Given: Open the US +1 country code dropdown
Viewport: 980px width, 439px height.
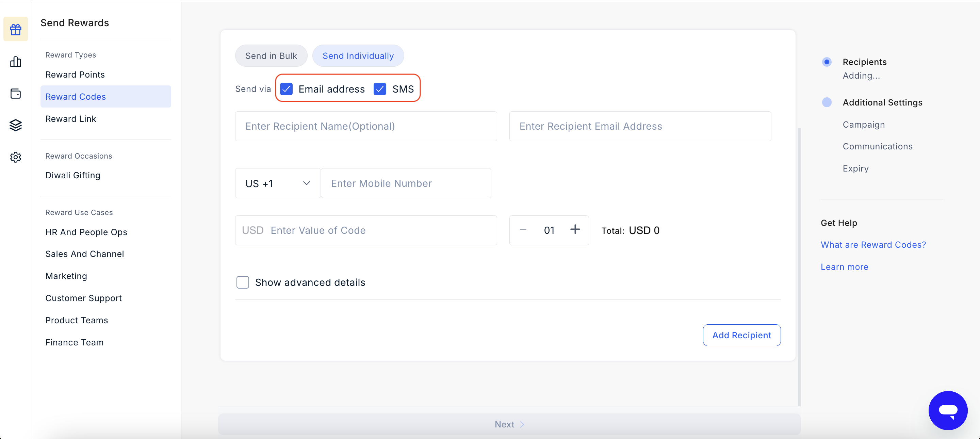Looking at the screenshot, I should coord(278,183).
